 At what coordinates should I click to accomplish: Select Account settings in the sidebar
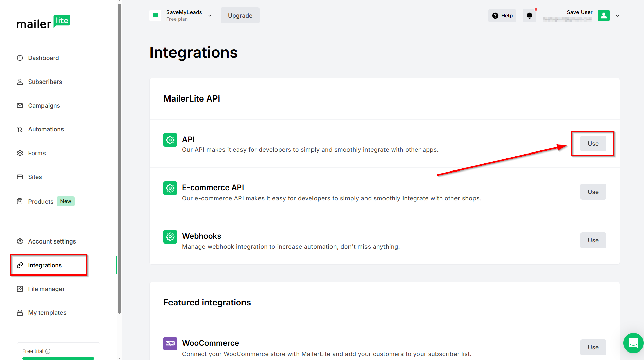point(52,241)
